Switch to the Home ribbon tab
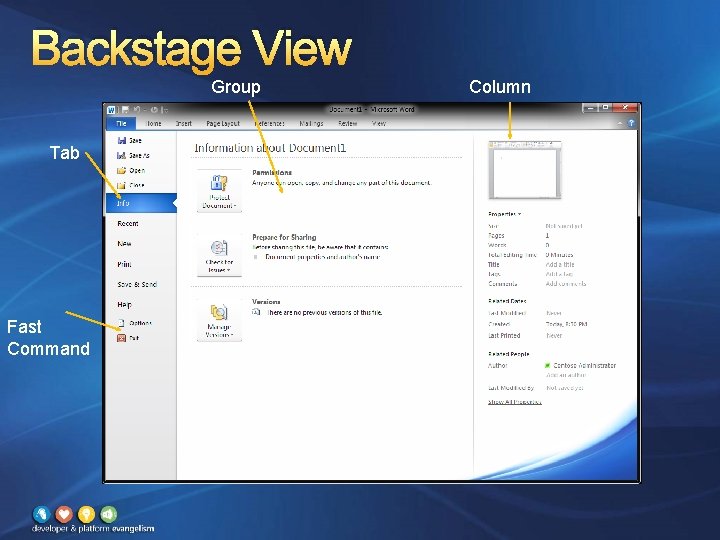The width and height of the screenshot is (720, 540). 153,124
